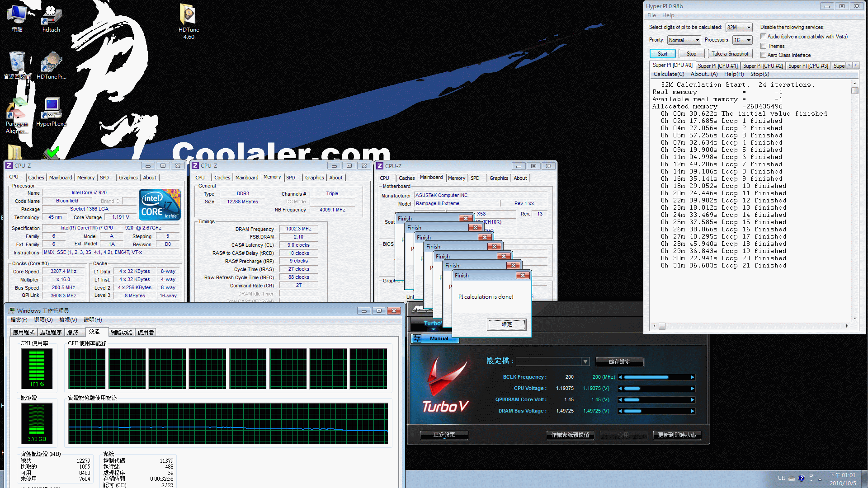
Task: Click the TurboV logo graphic
Action: coord(446,384)
